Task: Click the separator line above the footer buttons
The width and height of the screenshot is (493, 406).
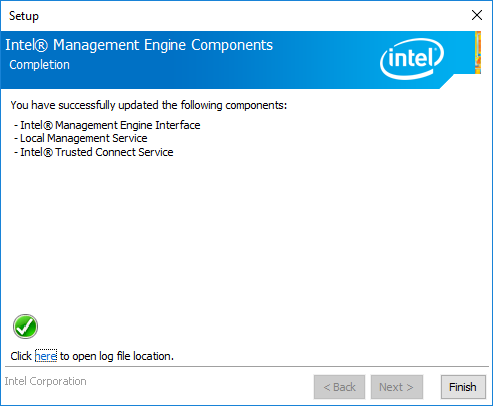Action: [x=247, y=367]
